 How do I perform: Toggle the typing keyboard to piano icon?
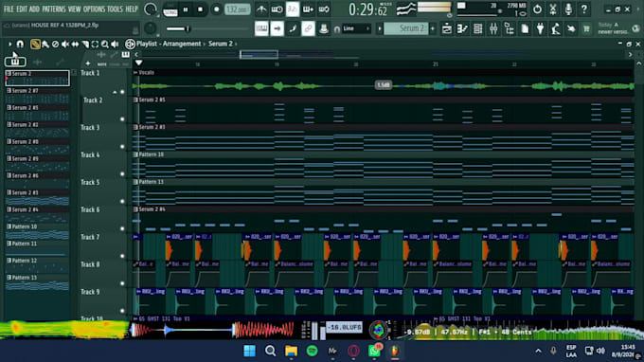click(x=261, y=28)
